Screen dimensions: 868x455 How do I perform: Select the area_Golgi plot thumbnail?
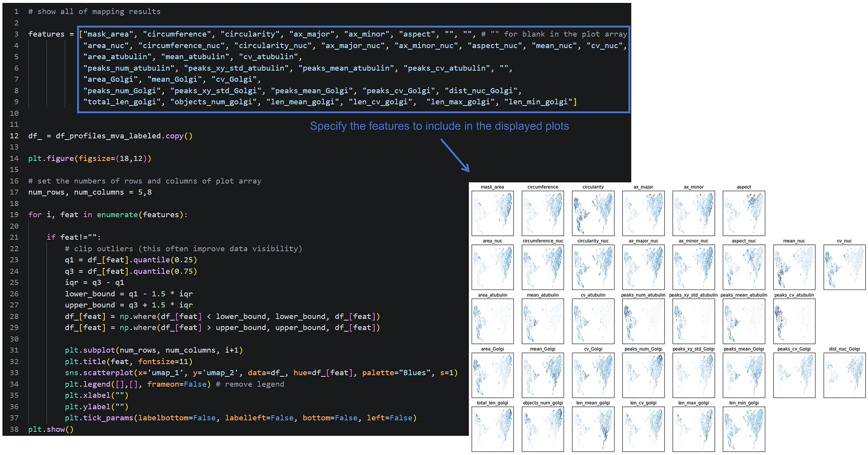[x=492, y=375]
